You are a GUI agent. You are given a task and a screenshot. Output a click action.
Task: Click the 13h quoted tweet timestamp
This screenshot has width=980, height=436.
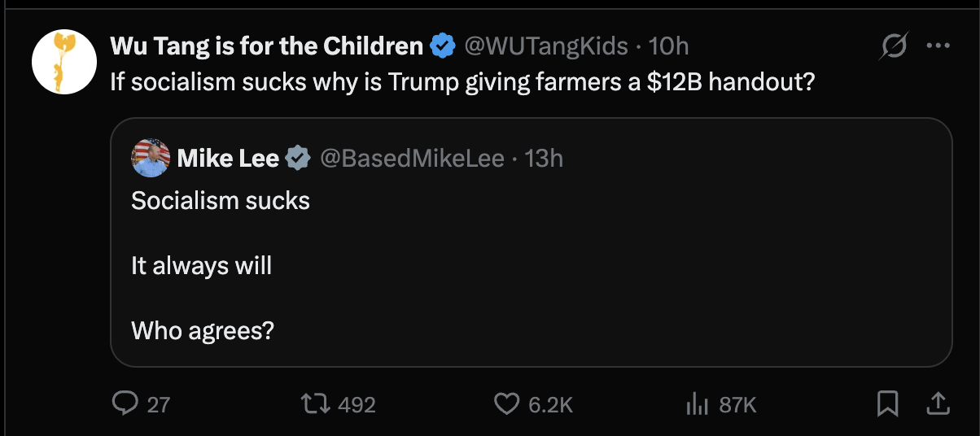click(x=545, y=158)
